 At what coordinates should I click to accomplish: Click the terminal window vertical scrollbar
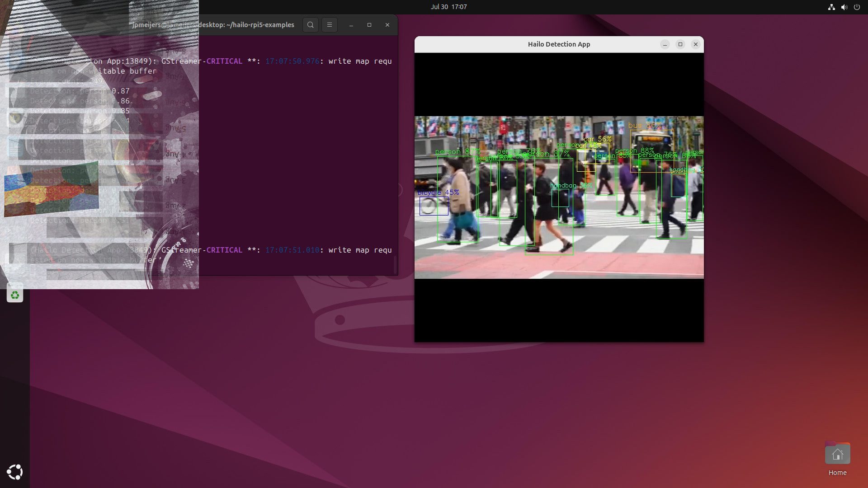point(396,264)
